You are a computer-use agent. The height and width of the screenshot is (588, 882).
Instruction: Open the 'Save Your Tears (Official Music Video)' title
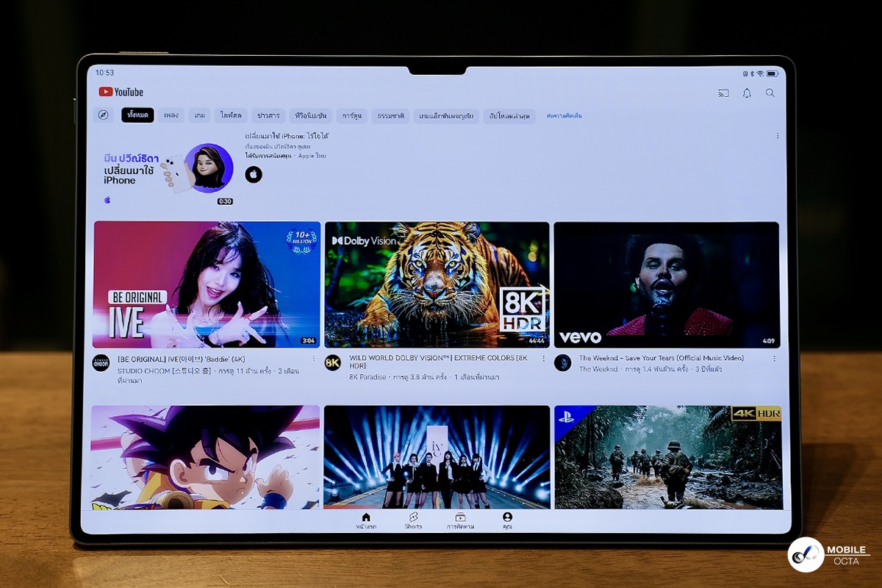click(x=661, y=358)
